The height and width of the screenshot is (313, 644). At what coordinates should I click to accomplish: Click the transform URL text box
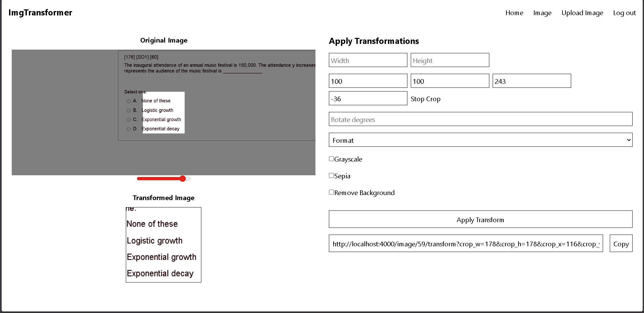pyautogui.click(x=465, y=244)
